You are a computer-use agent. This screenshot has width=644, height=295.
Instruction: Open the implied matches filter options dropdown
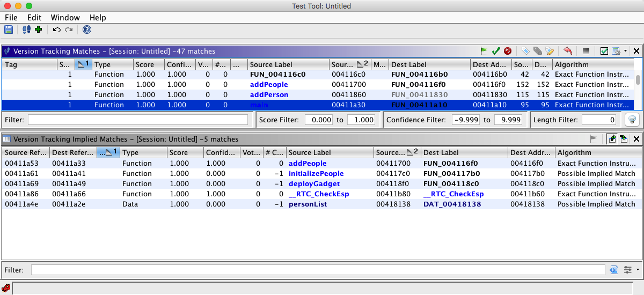pyautogui.click(x=638, y=270)
